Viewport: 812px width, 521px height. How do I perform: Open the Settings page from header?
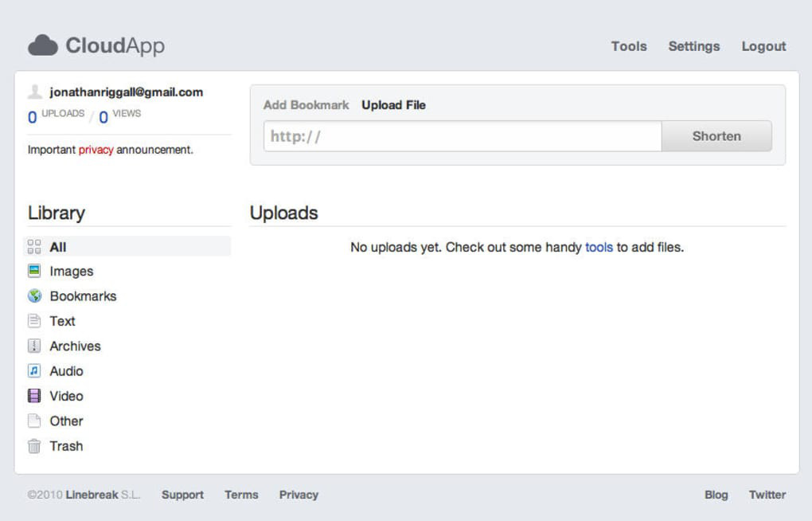(693, 46)
